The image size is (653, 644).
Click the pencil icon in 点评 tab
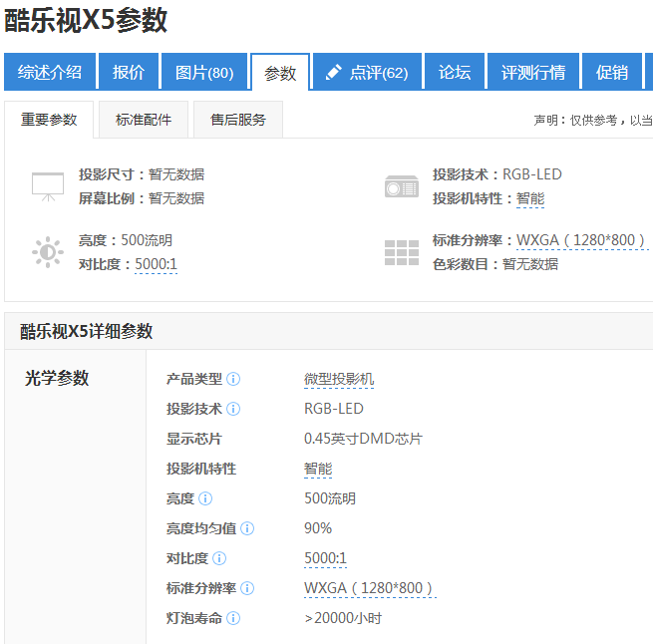334,72
